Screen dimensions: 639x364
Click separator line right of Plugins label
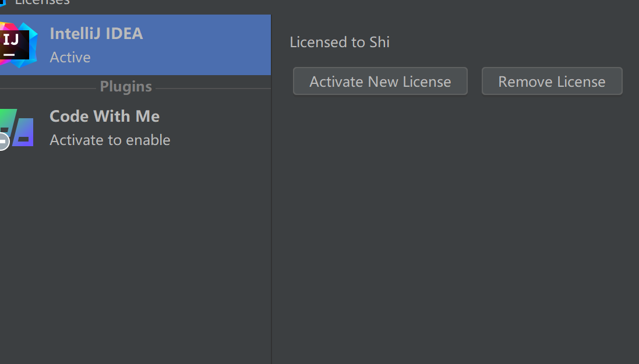point(213,89)
